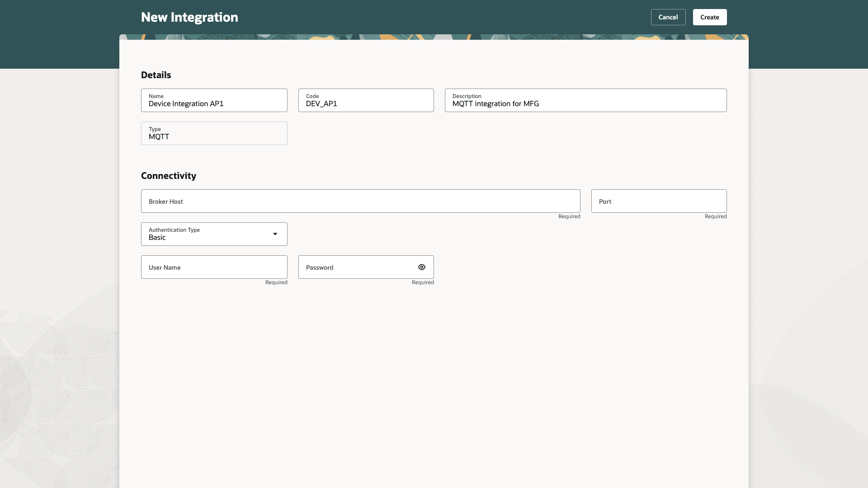Edit the Name field containing Device Integration AP1
868x488 pixels.
[x=214, y=103]
